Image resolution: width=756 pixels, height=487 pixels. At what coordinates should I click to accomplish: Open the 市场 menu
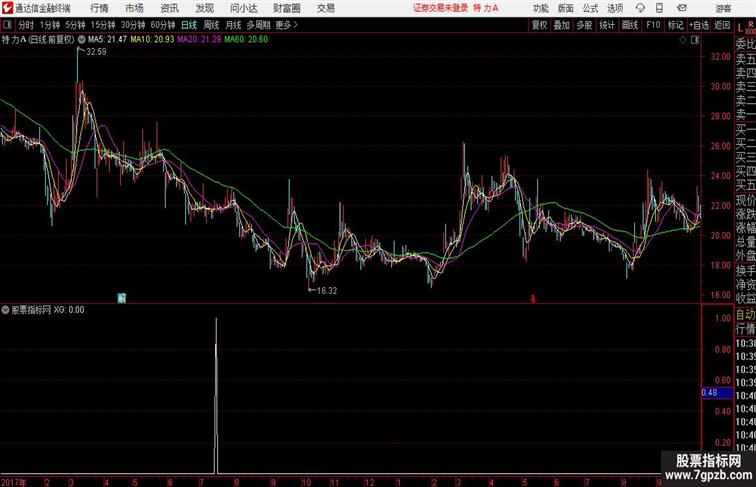(134, 8)
